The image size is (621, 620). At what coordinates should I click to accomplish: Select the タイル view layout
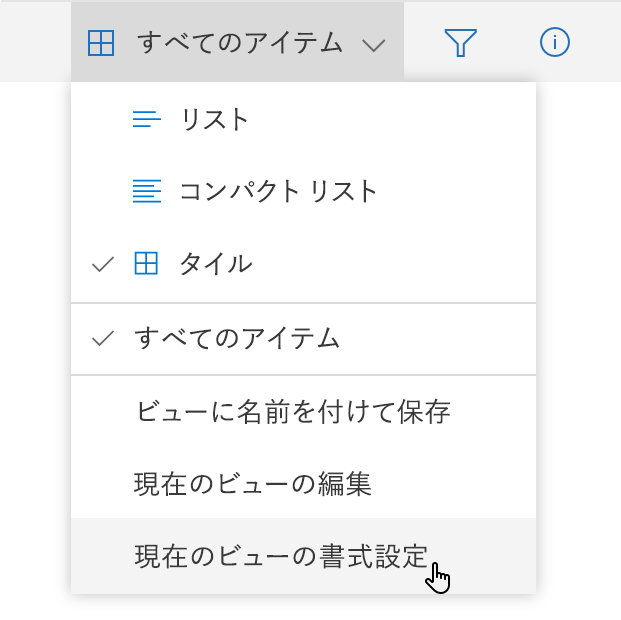[x=303, y=263]
